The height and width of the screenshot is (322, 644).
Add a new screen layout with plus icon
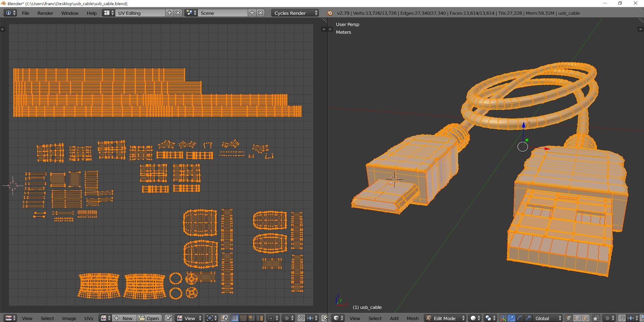(170, 13)
